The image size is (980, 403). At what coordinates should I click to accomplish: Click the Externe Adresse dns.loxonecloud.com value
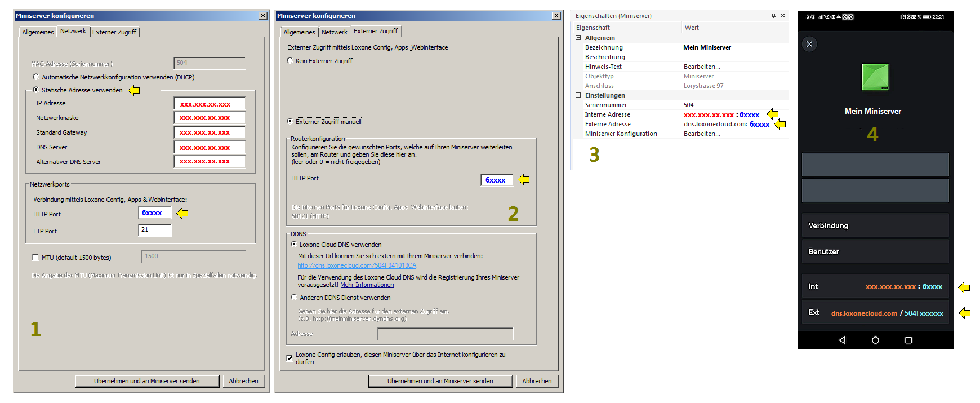coord(727,124)
